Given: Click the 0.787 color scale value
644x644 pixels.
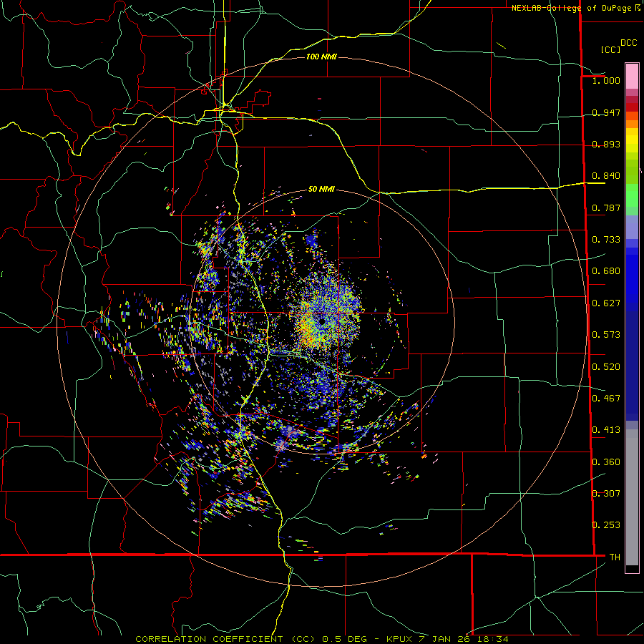Looking at the screenshot, I should (x=606, y=208).
